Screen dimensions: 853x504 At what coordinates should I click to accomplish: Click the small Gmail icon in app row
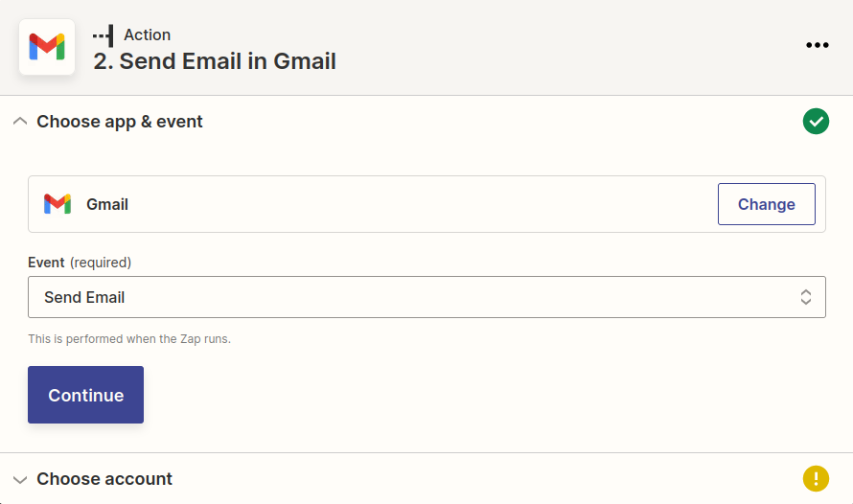(x=58, y=204)
